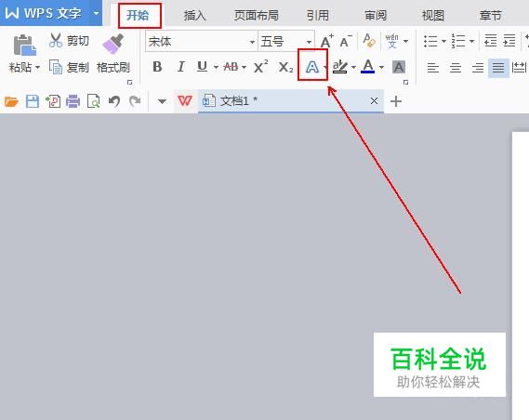Toggle Bold formatting
529x420 pixels.
click(157, 67)
